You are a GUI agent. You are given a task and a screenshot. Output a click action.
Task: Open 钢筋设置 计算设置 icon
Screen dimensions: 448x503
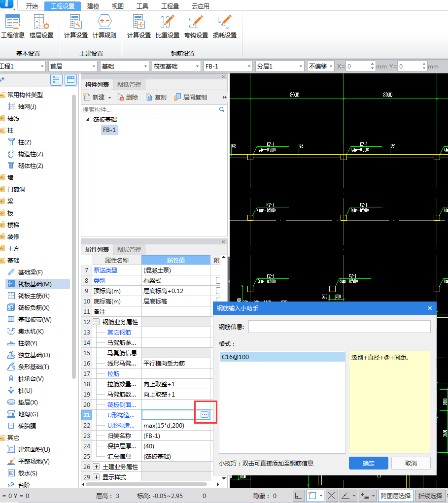click(139, 27)
